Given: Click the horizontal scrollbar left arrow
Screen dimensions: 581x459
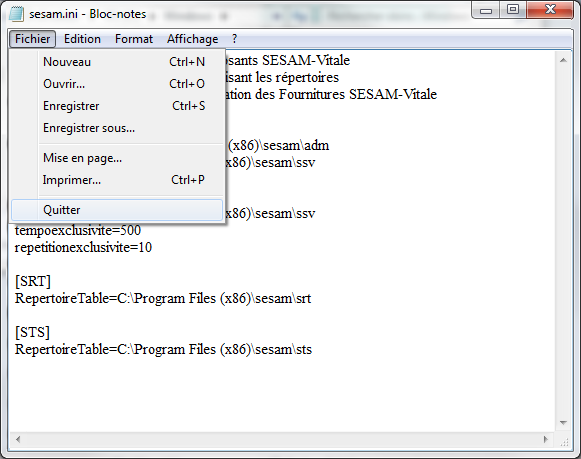Looking at the screenshot, I should point(18,440).
